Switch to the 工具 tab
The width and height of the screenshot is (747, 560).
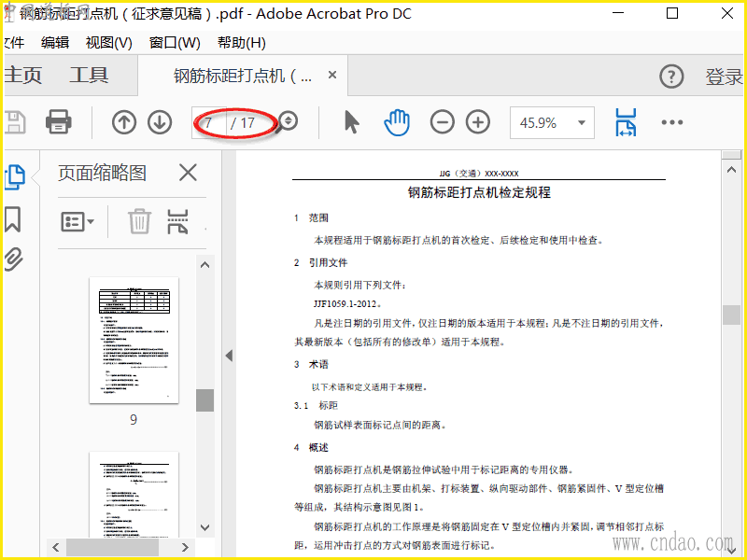(89, 76)
